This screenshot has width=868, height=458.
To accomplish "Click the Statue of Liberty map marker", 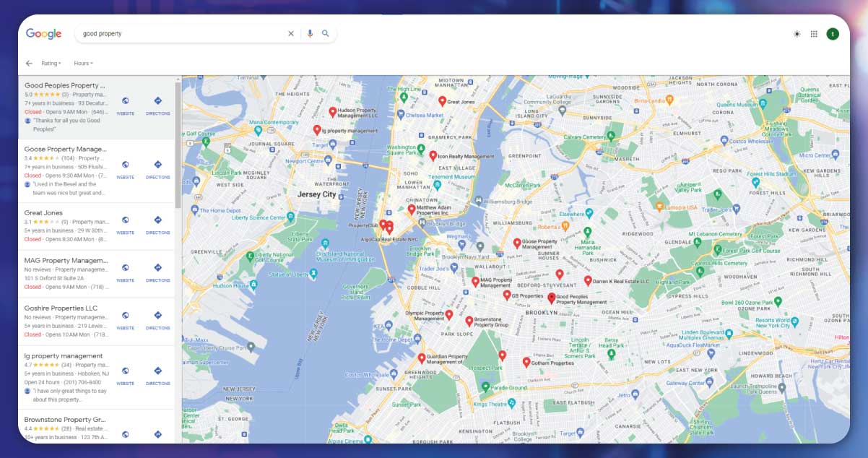I will 314,273.
